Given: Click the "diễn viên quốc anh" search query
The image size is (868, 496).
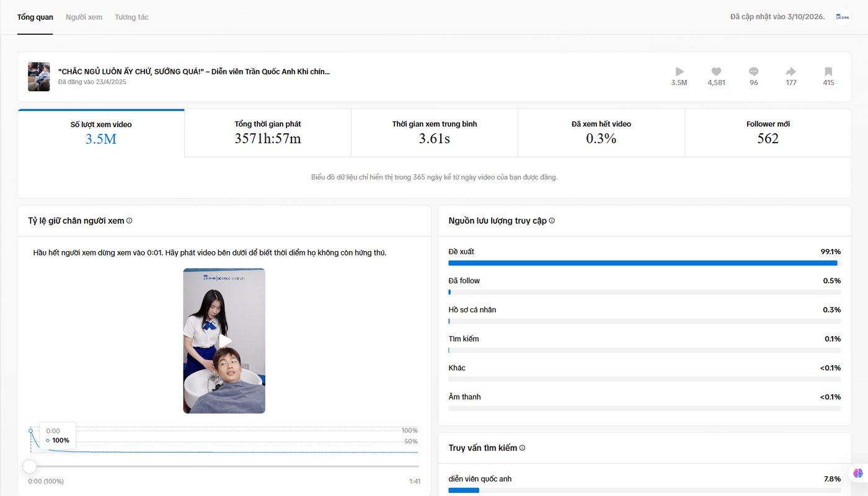Looking at the screenshot, I should click(x=480, y=479).
